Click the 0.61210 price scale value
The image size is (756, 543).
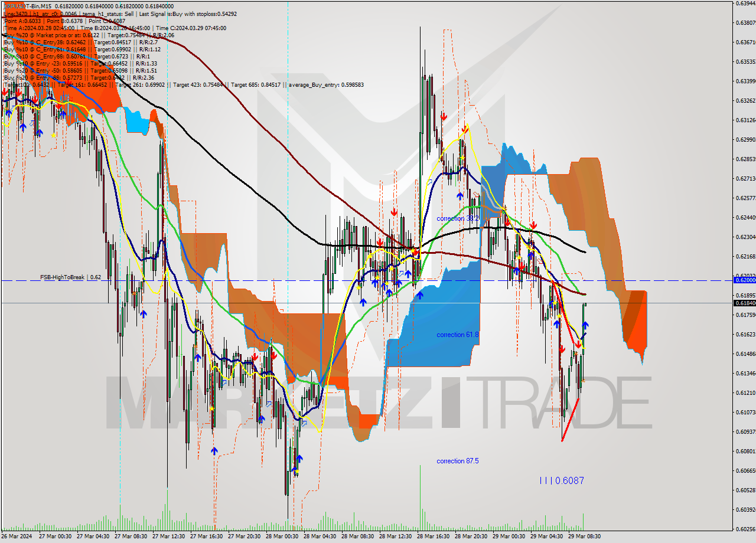745,392
